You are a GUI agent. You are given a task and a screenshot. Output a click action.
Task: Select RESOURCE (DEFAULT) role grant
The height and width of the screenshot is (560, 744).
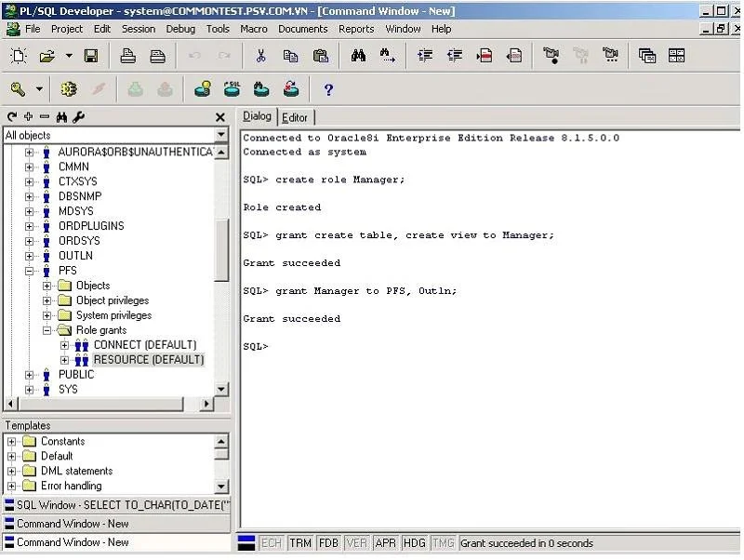pos(149,360)
